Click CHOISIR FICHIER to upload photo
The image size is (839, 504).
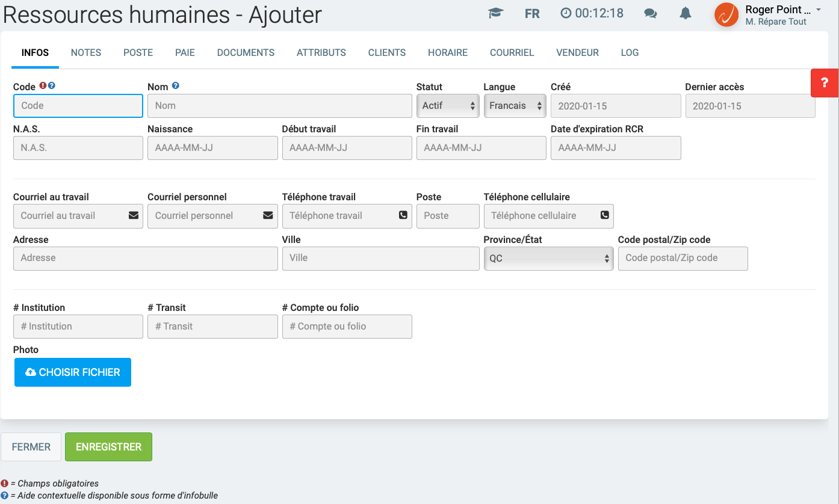coord(73,372)
